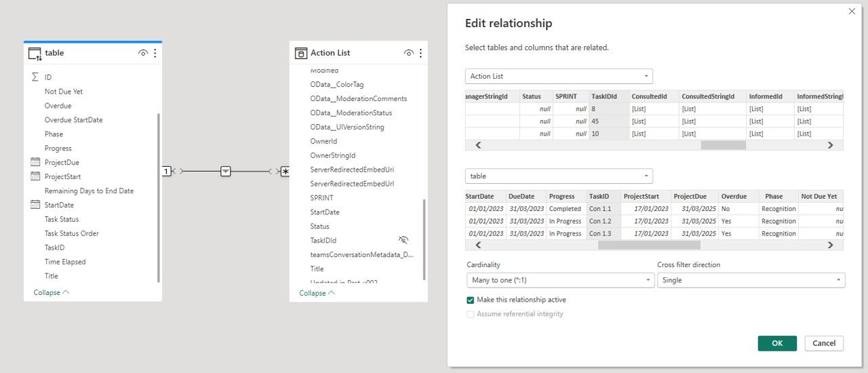Click horizontal scrollbar thumb in Action List preview
The image size is (868, 373).
tap(723, 145)
